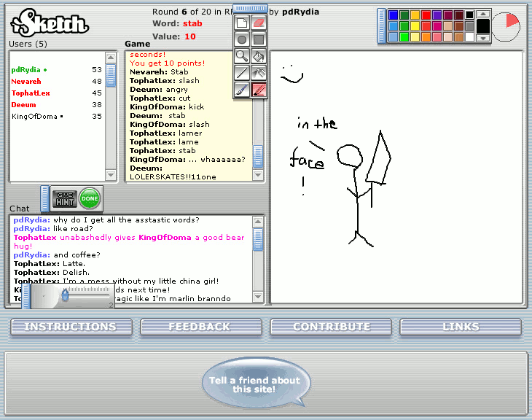532x420 pixels.
Task: Click the red round timer pie
Action: click(506, 27)
